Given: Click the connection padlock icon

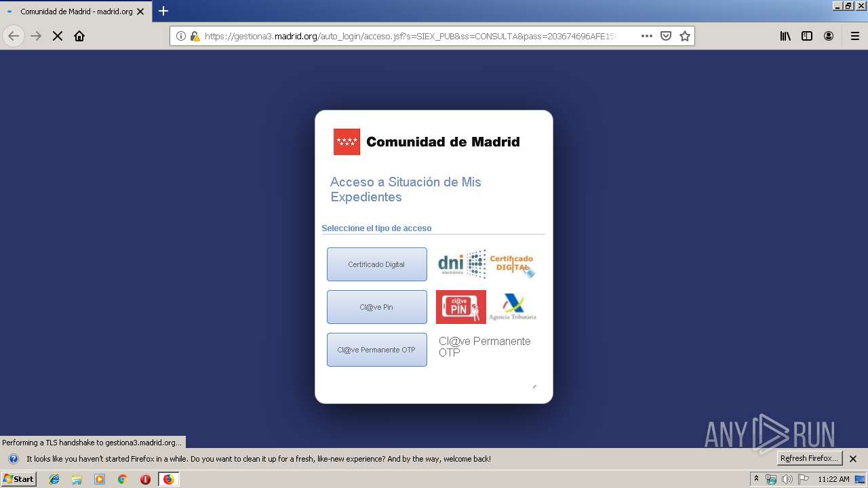Looking at the screenshot, I should pos(195,36).
